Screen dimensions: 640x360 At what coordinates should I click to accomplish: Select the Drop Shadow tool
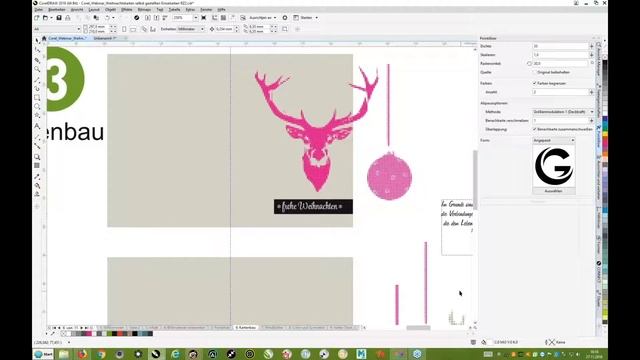point(37,157)
